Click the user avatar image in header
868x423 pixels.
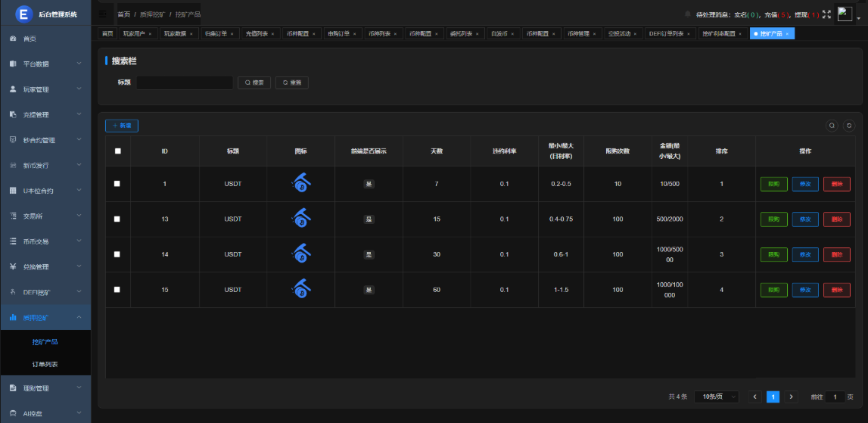click(x=845, y=14)
